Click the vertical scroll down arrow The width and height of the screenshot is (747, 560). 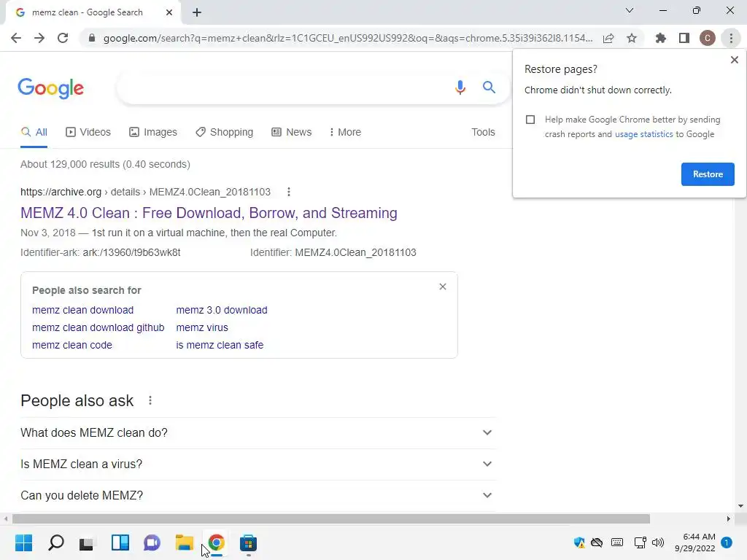(x=740, y=506)
